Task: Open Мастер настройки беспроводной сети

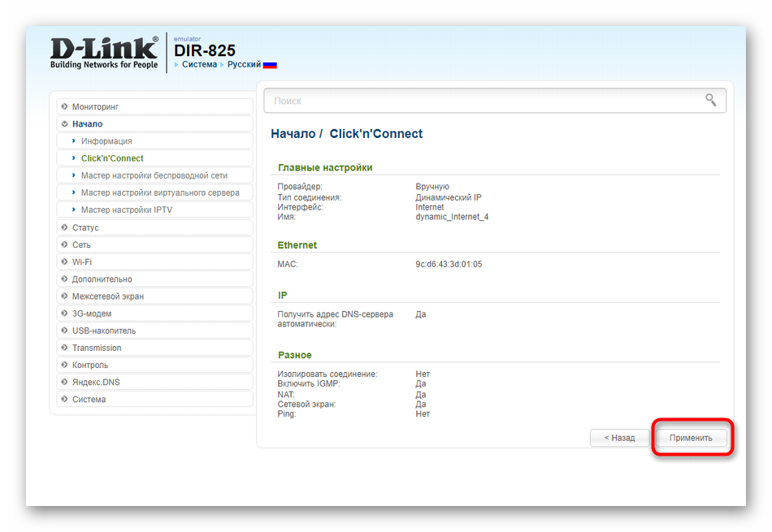Action: [154, 175]
